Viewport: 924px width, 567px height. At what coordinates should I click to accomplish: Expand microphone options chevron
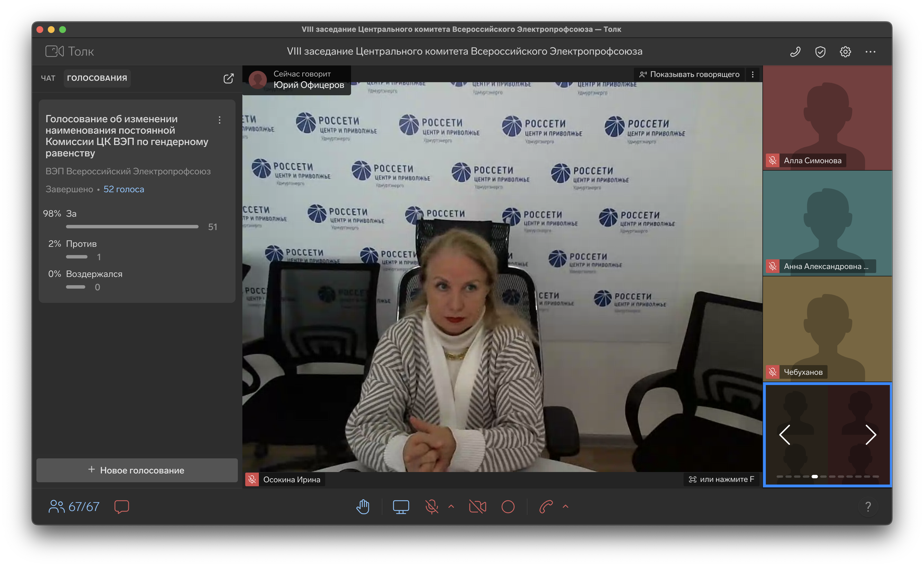(x=451, y=507)
